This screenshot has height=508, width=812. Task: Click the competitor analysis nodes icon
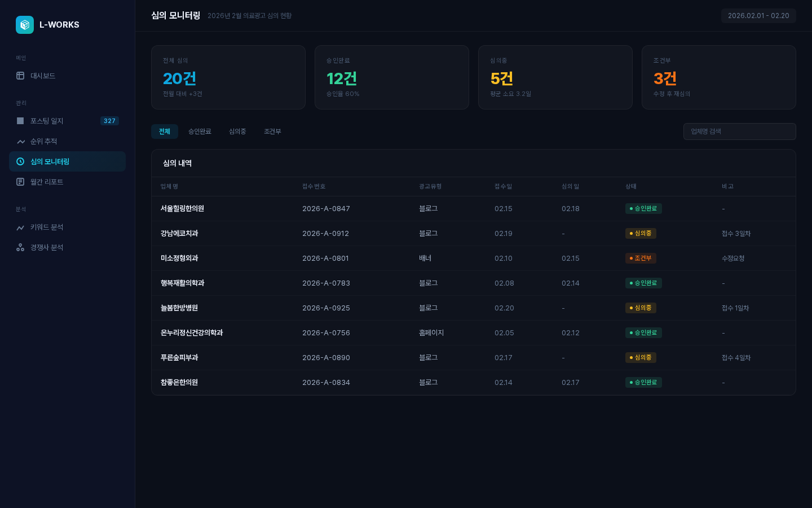point(20,247)
